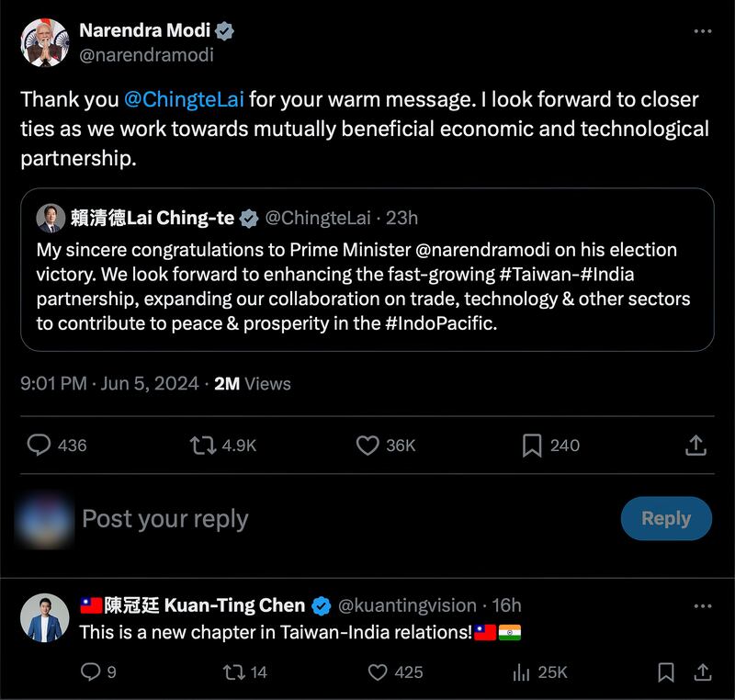Screen dimensions: 735x700
Task: Bookmark Kuan-Ting Chen's reply
Action: 666,672
